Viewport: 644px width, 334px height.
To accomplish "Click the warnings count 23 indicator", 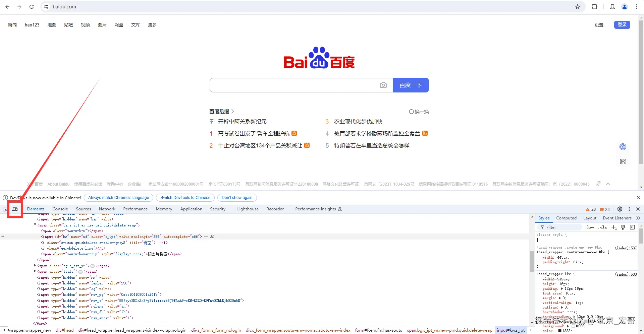I will pyautogui.click(x=591, y=209).
